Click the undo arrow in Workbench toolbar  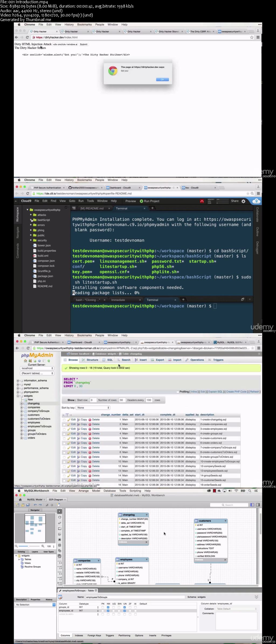tap(35, 505)
